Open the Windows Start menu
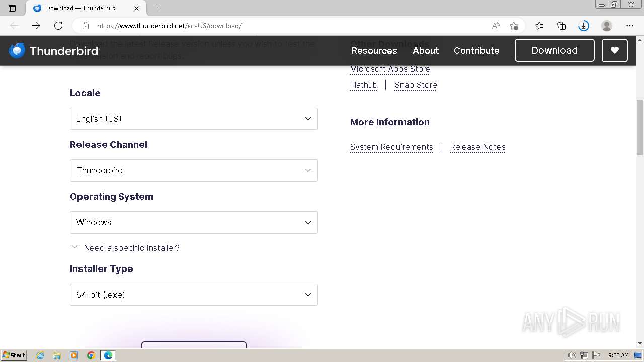644x362 pixels. tap(14, 355)
